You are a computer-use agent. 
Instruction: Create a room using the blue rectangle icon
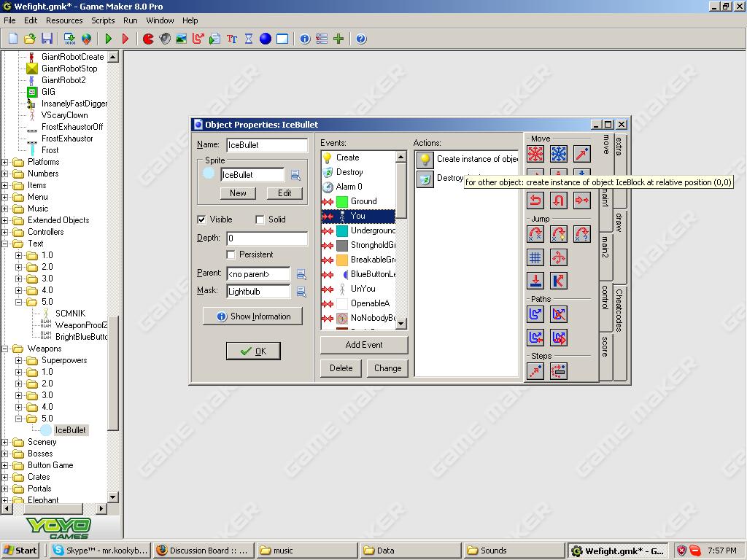pyautogui.click(x=282, y=39)
